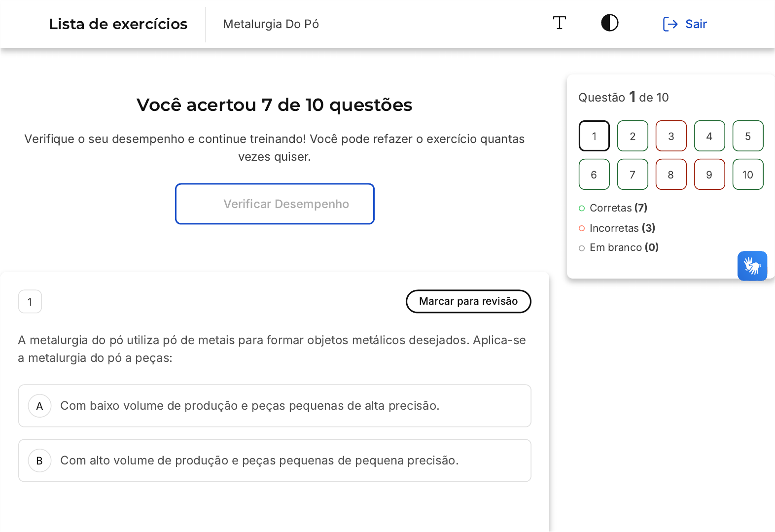Open question 4 from the grid
775x532 pixels.
click(709, 136)
